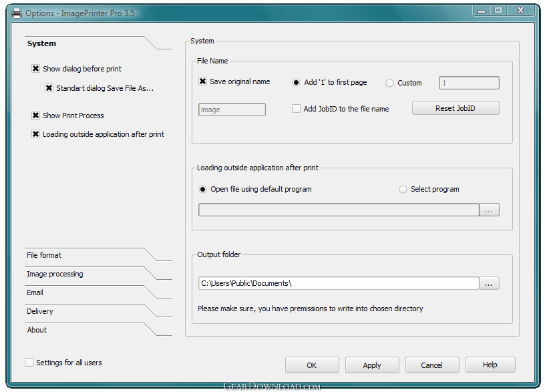Check Settings for all users
545x392 pixels.
coord(29,363)
